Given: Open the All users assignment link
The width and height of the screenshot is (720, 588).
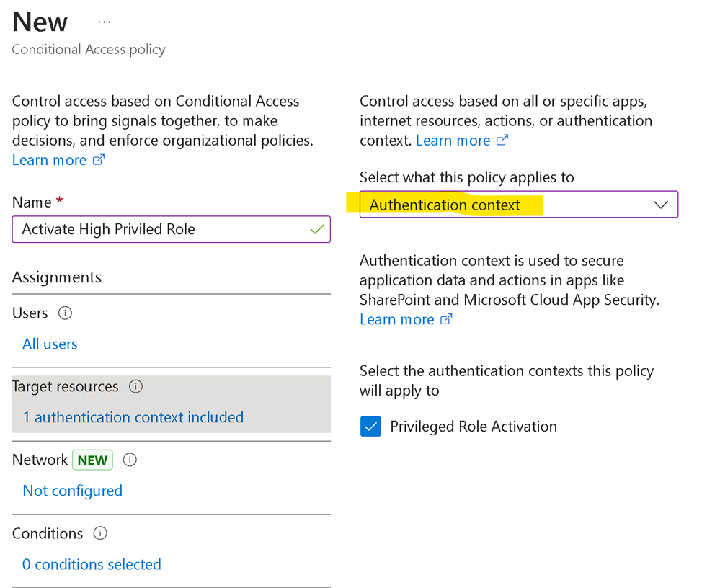Looking at the screenshot, I should click(x=50, y=344).
